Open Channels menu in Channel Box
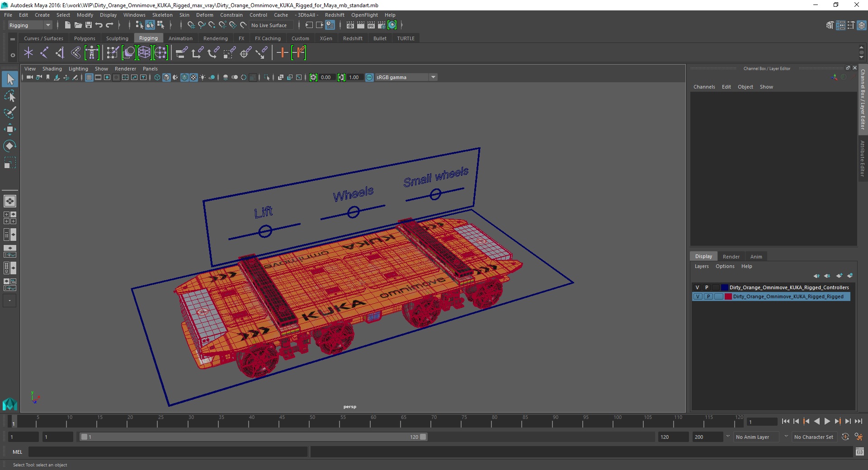This screenshot has height=470, width=868. tap(704, 87)
